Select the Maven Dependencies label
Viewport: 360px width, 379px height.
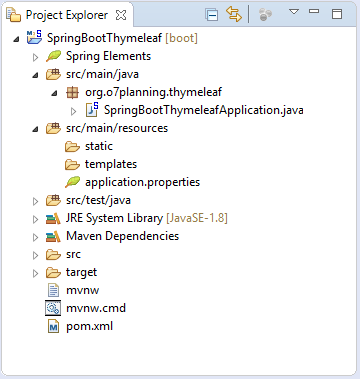(123, 236)
